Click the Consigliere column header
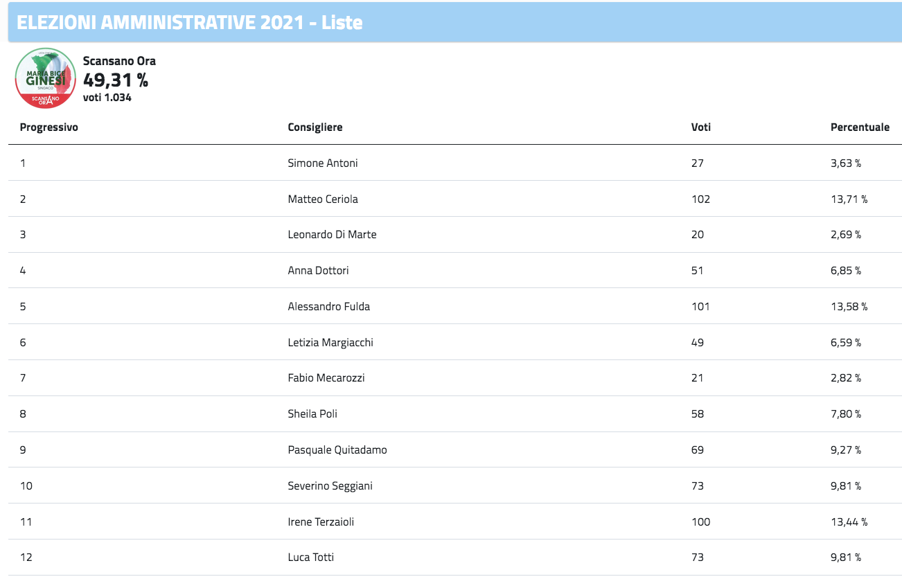Image resolution: width=902 pixels, height=588 pixels. pyautogui.click(x=315, y=127)
